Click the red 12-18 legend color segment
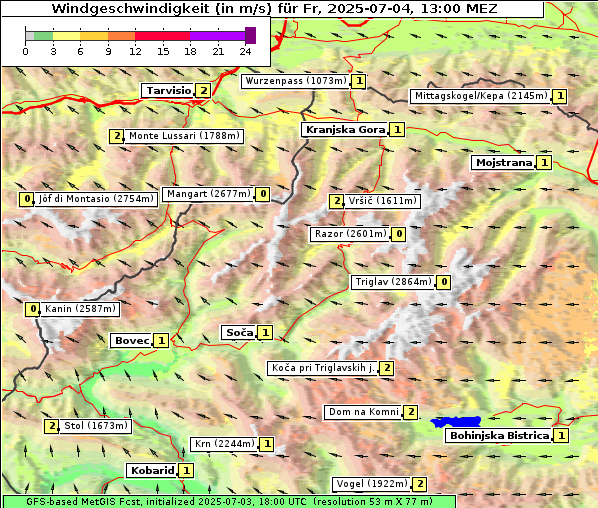598x508 pixels. coord(162,36)
